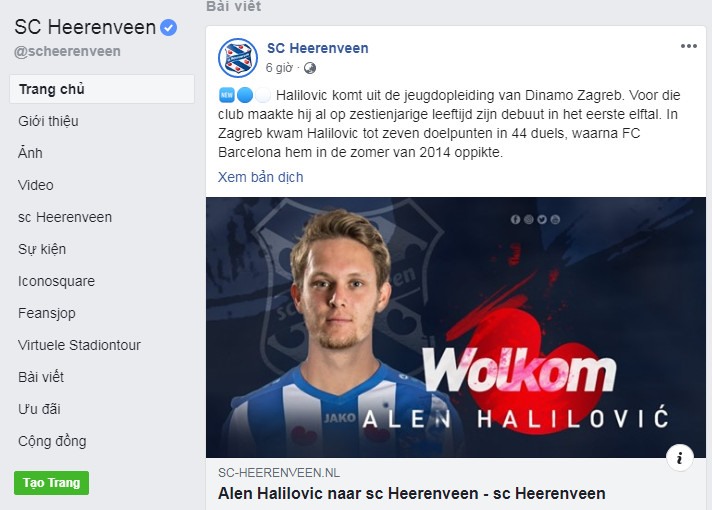Click the NEW emoji at the start of the post
The height and width of the screenshot is (510, 712).
(227, 95)
